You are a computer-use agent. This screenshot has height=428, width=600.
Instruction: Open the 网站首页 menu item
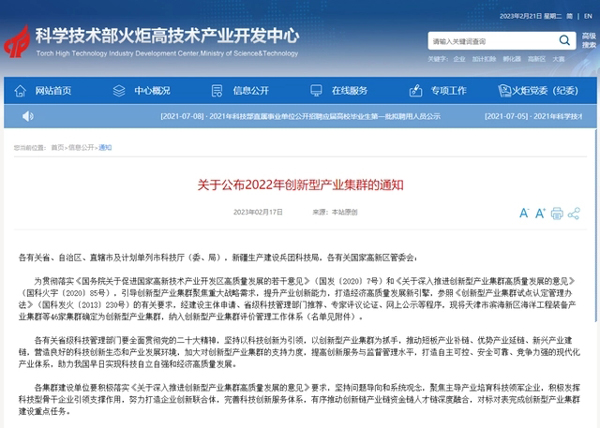point(53,91)
